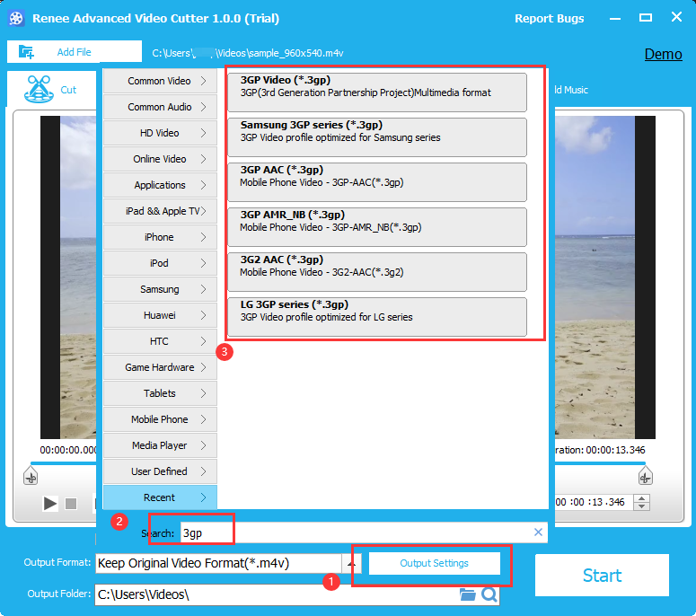Click the magnifier icon beside Output Folder
The width and height of the screenshot is (696, 616).
[489, 594]
